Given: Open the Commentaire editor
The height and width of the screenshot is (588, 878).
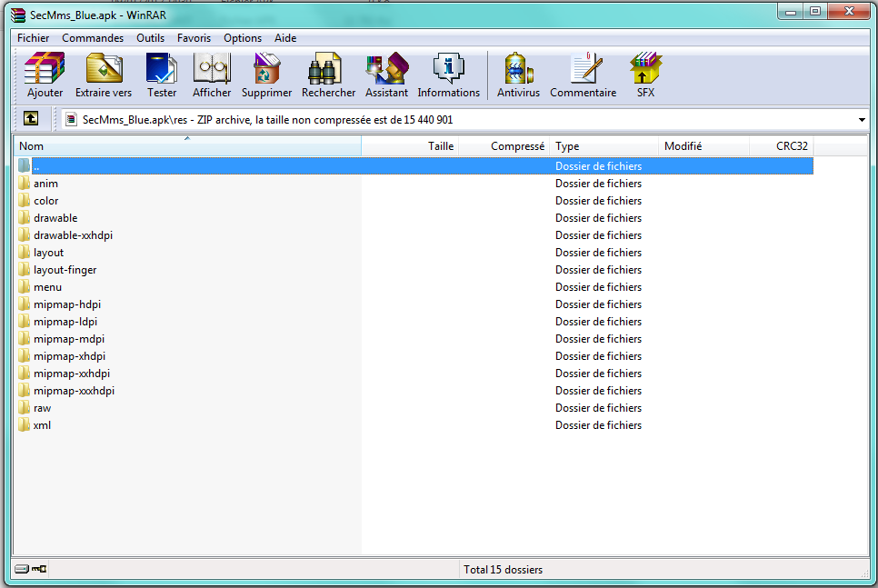Looking at the screenshot, I should point(585,68).
